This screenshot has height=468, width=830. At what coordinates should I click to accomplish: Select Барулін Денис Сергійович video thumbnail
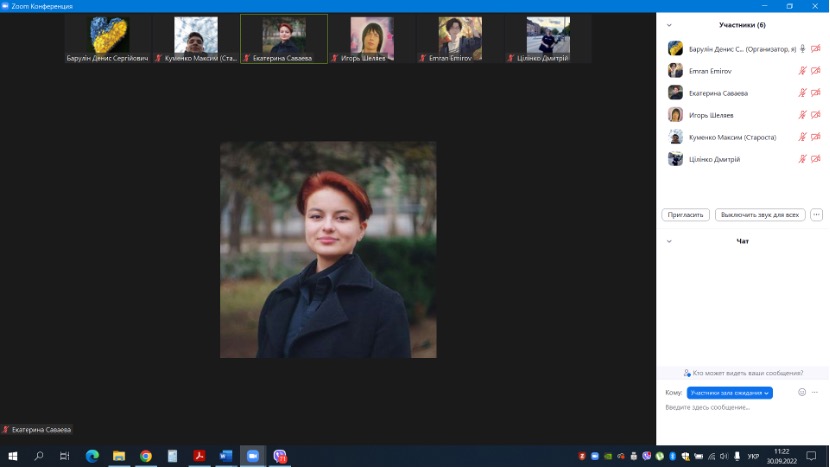pos(108,39)
